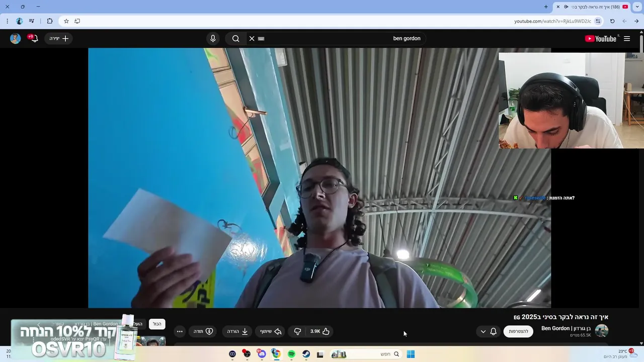Open the Windows Start menu
The image size is (644, 362).
[x=411, y=354]
